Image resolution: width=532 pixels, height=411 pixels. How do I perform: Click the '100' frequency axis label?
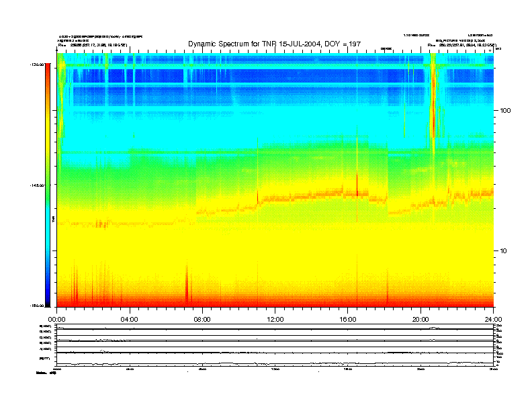click(x=506, y=111)
